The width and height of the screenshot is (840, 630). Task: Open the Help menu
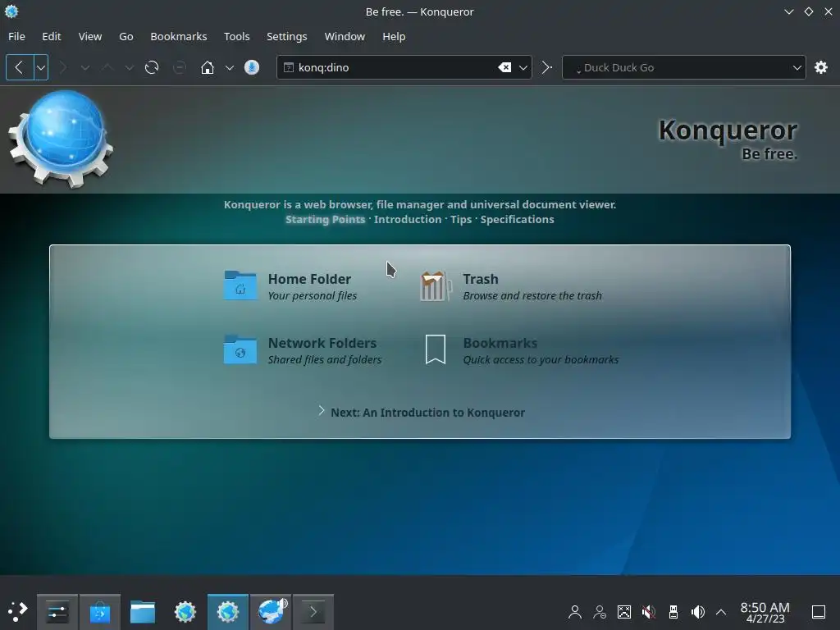(x=394, y=36)
